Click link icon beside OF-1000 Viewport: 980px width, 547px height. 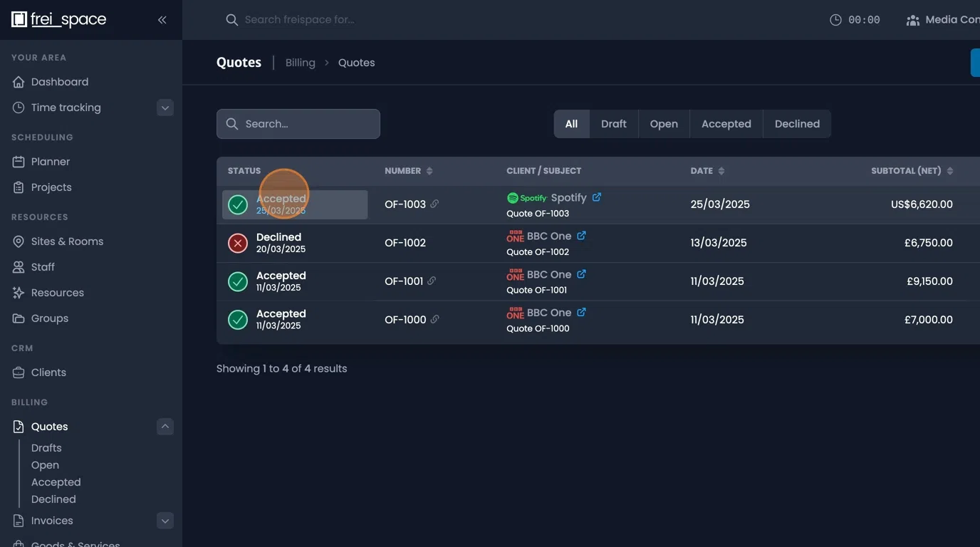click(435, 320)
